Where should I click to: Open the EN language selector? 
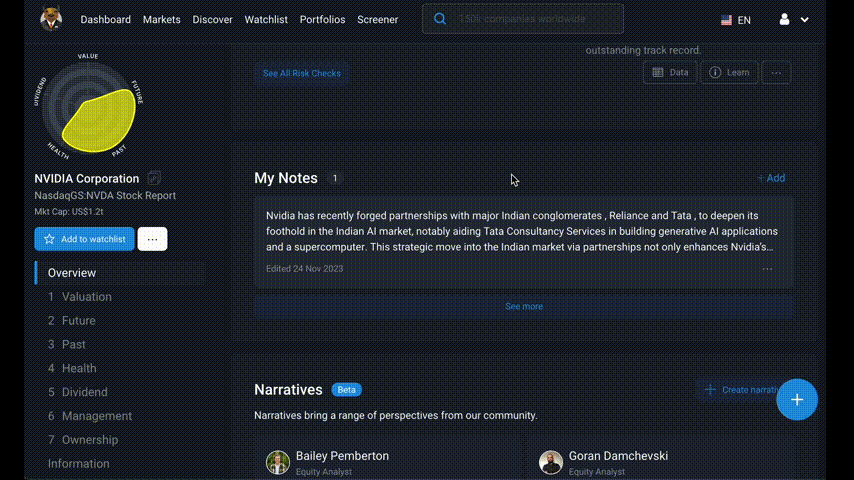[x=736, y=20]
